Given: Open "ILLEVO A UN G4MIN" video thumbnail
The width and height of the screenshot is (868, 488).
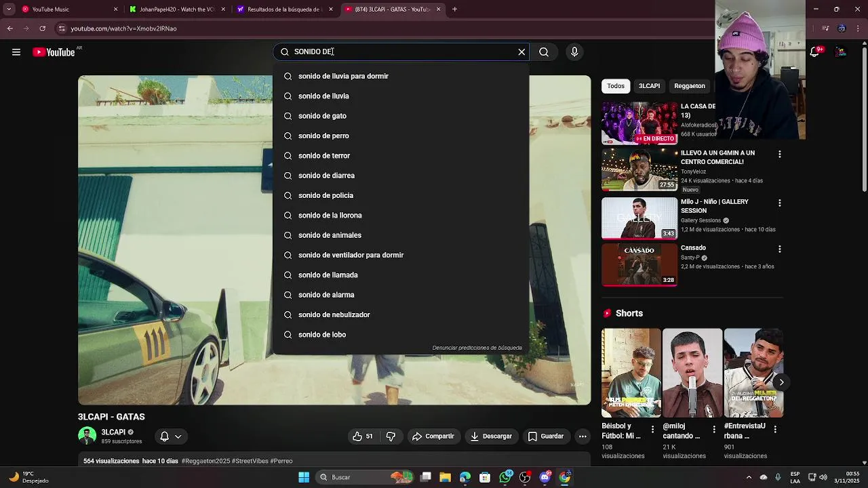Looking at the screenshot, I should pos(639,171).
